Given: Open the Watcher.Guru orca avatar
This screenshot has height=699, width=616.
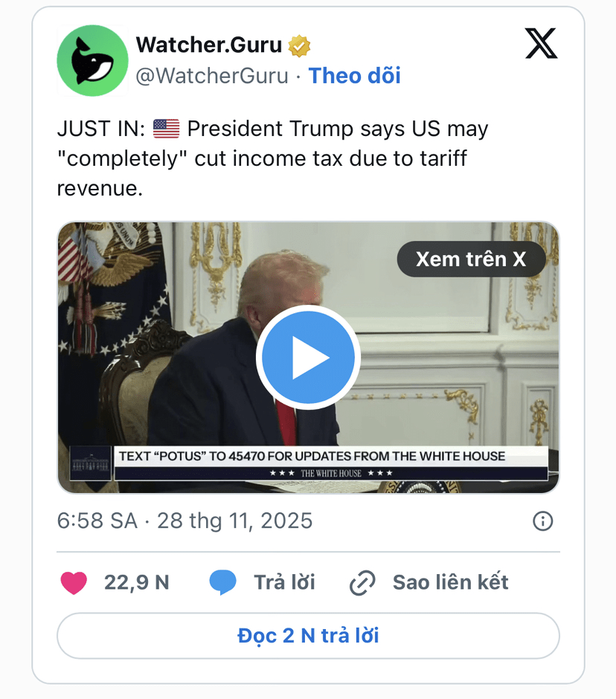Looking at the screenshot, I should tap(92, 61).
